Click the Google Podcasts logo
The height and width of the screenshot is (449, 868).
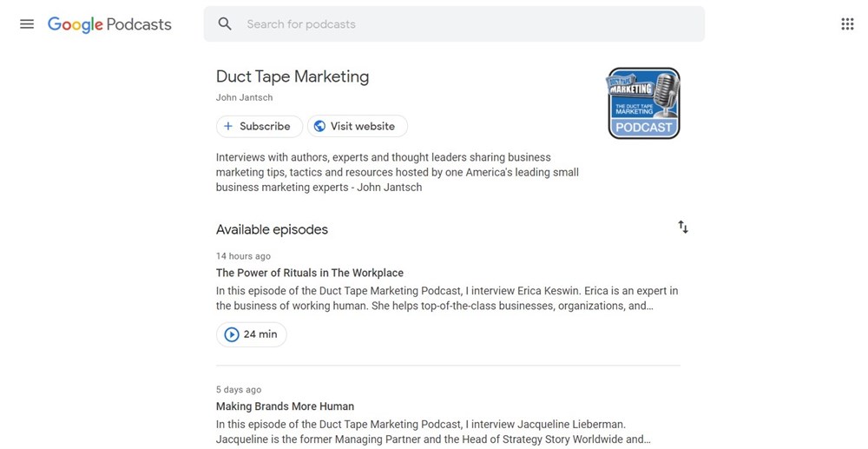coord(109,24)
